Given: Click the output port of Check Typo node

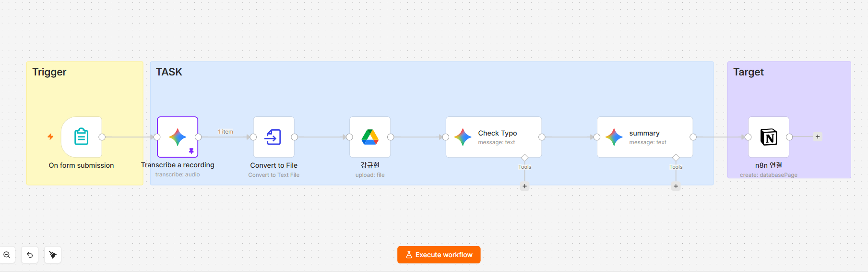Looking at the screenshot, I should [x=542, y=137].
